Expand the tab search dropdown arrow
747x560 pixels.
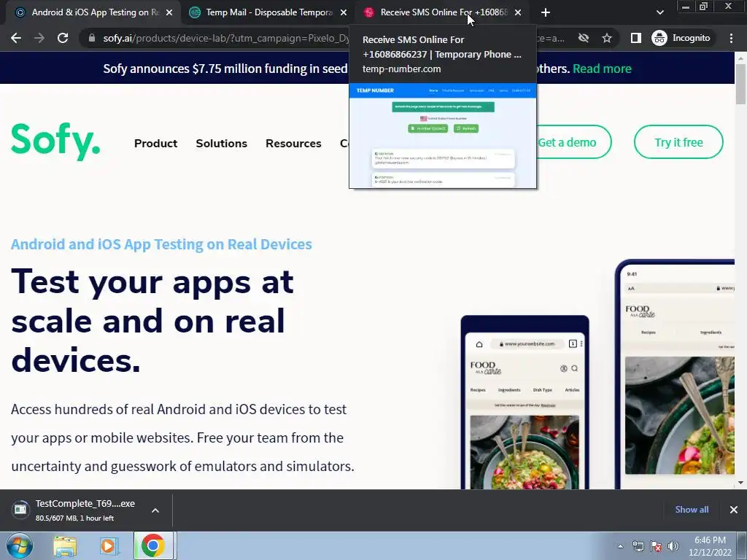point(659,12)
